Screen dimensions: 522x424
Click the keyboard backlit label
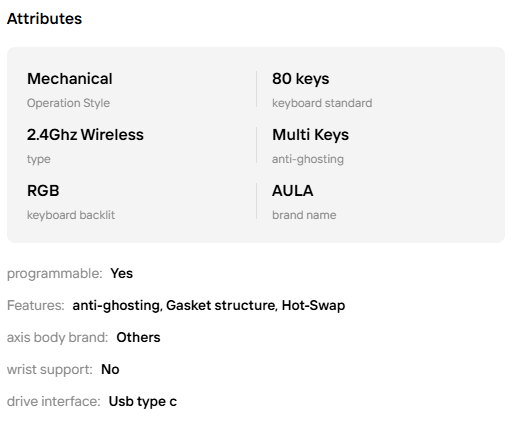click(71, 215)
